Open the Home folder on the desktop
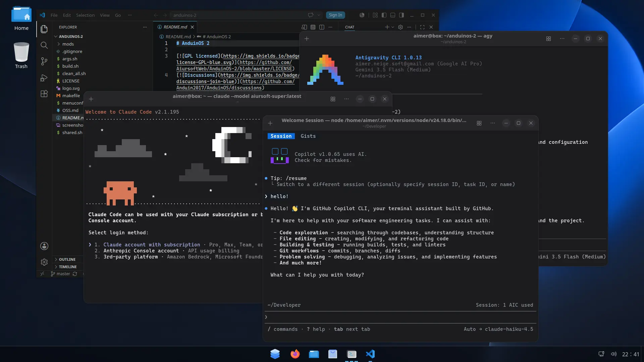This screenshot has width=644, height=362. tap(21, 19)
